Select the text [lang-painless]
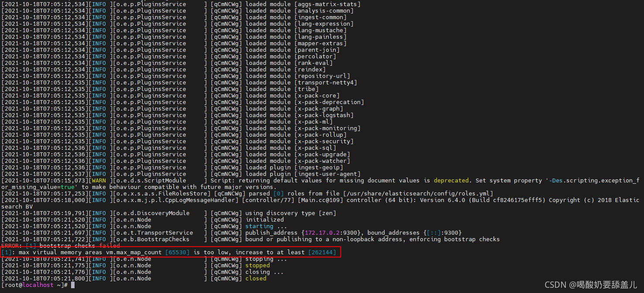Viewport: 644px width, 293px height. 320,37
